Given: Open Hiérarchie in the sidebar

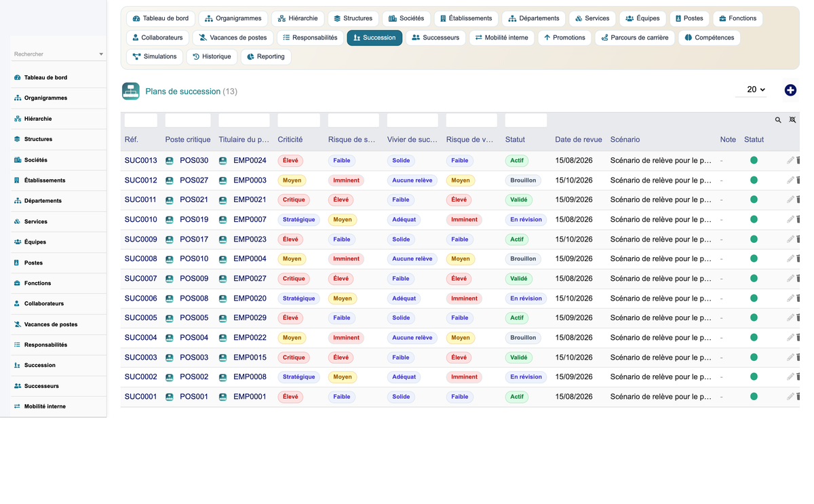Looking at the screenshot, I should click(x=38, y=119).
